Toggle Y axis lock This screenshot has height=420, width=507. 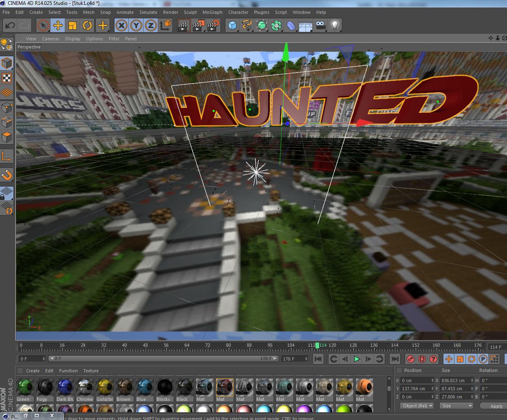pos(136,26)
